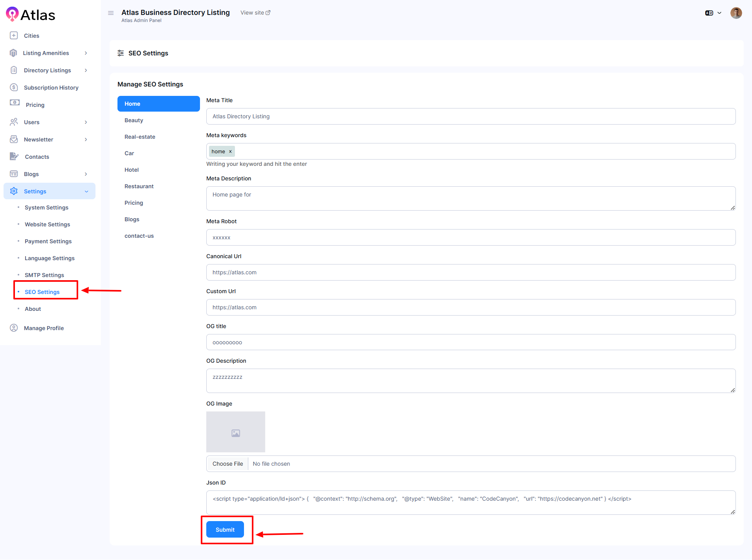
Task: Open the contact-us SEO tab
Action: 139,236
